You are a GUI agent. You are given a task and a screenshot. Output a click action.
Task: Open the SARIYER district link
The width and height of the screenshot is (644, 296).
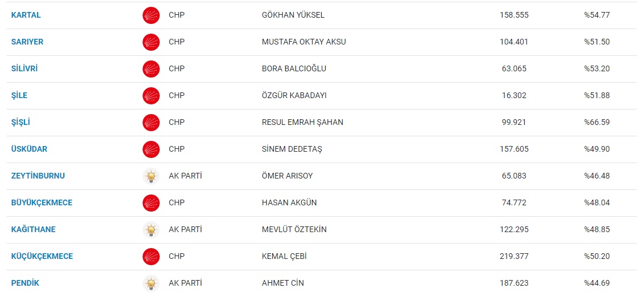27,42
